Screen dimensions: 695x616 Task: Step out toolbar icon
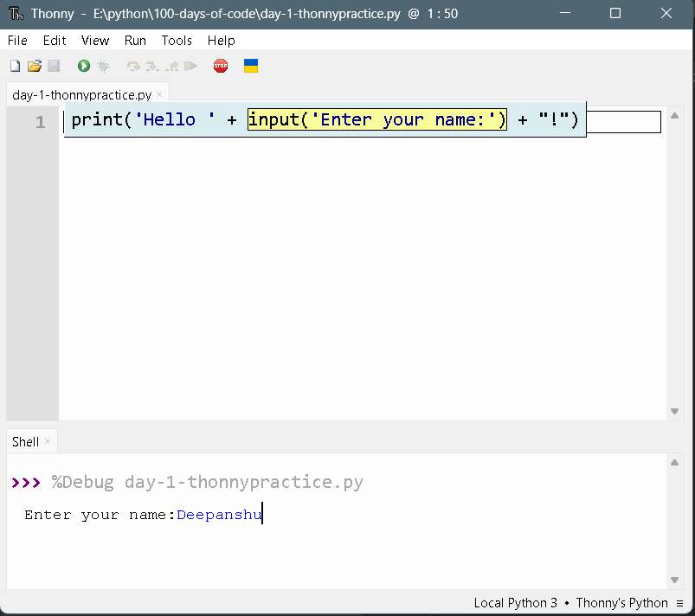click(172, 66)
